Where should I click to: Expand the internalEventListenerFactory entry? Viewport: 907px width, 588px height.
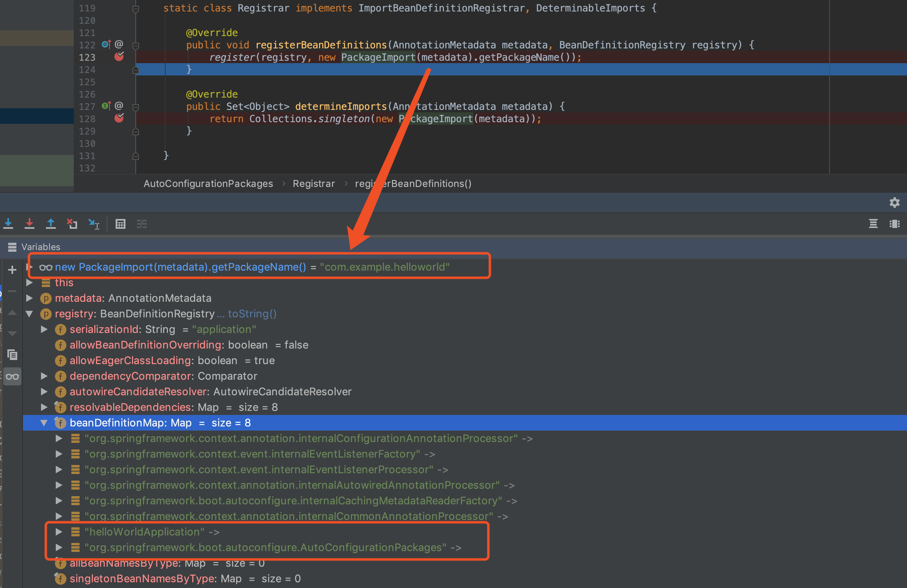(x=59, y=454)
